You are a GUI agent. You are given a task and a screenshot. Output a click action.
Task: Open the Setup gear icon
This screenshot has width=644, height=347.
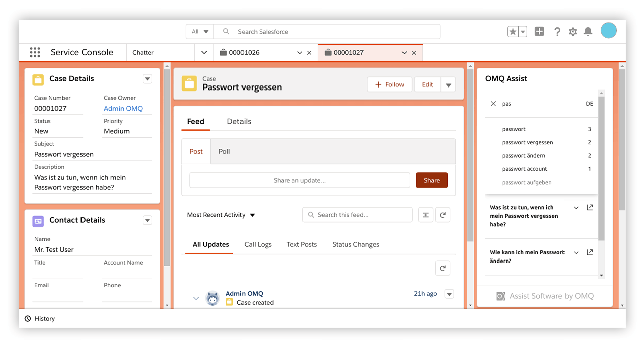[573, 32]
